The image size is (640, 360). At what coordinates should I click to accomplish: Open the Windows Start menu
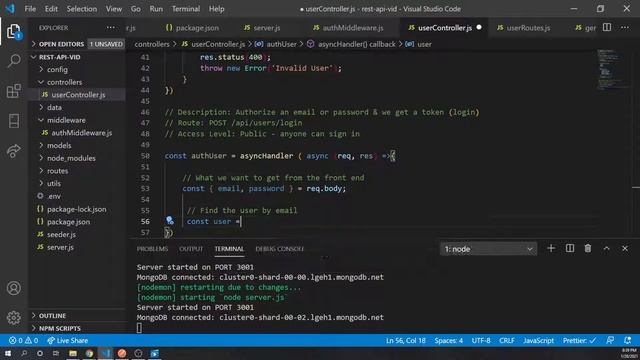point(7,353)
